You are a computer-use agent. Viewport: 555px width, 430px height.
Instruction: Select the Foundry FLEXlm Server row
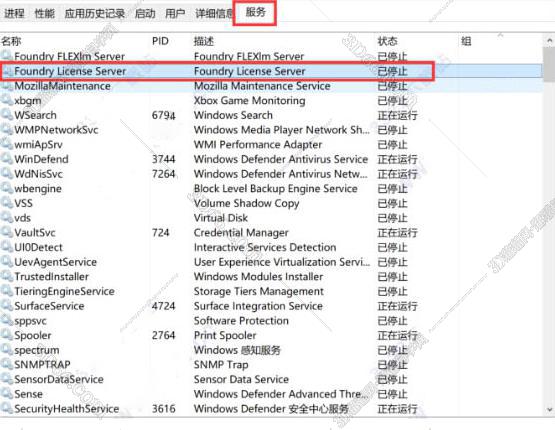[271, 56]
